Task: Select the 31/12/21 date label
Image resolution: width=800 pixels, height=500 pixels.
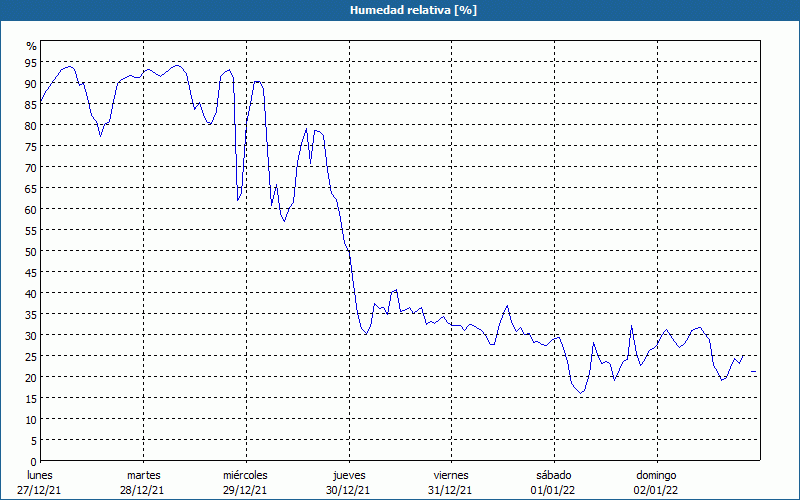Action: (x=450, y=490)
